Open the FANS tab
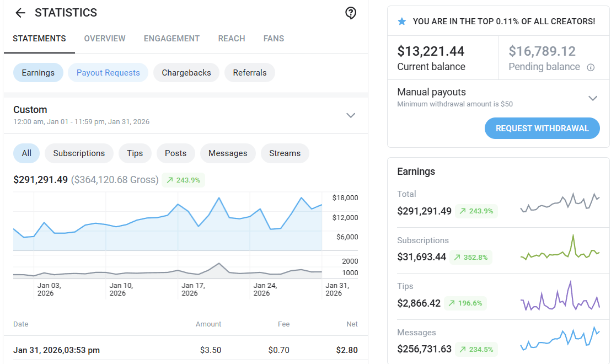Image resolution: width=611 pixels, height=364 pixels. (274, 39)
